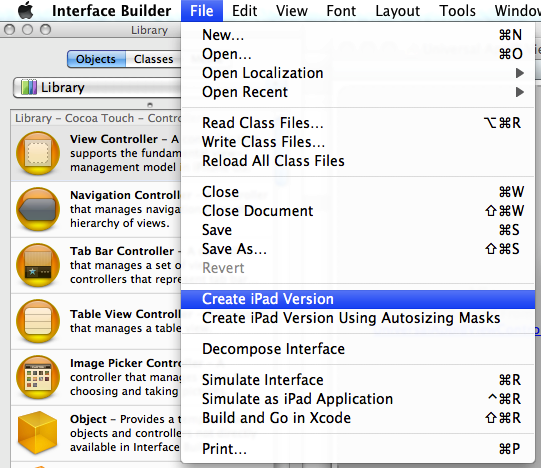Select Create iPad Version Using Autosizing Masks
541x468 pixels.
(x=358, y=318)
